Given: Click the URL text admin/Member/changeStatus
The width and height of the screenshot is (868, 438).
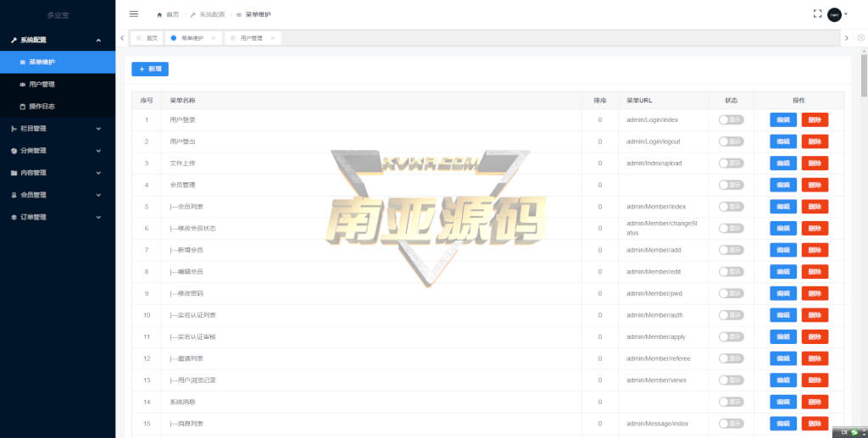Looking at the screenshot, I should 661,229.
